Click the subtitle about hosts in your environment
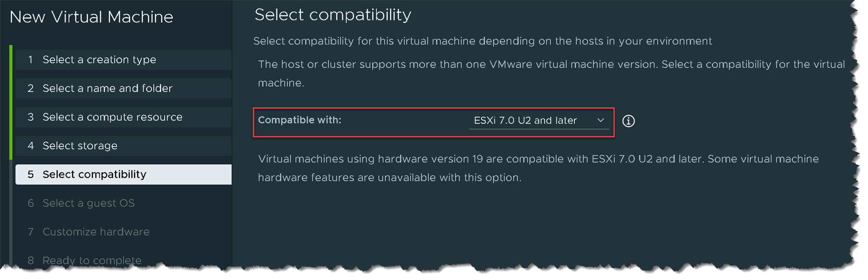 pos(482,41)
